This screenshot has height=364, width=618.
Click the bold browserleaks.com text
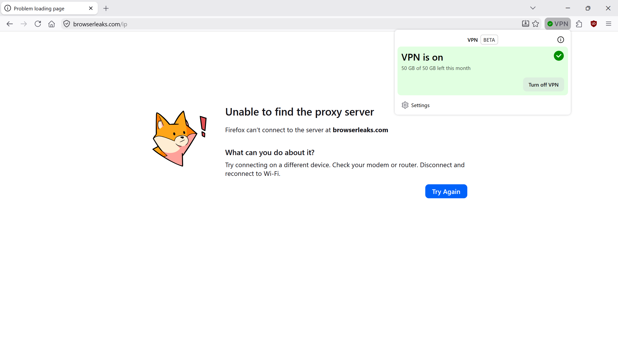coord(360,130)
